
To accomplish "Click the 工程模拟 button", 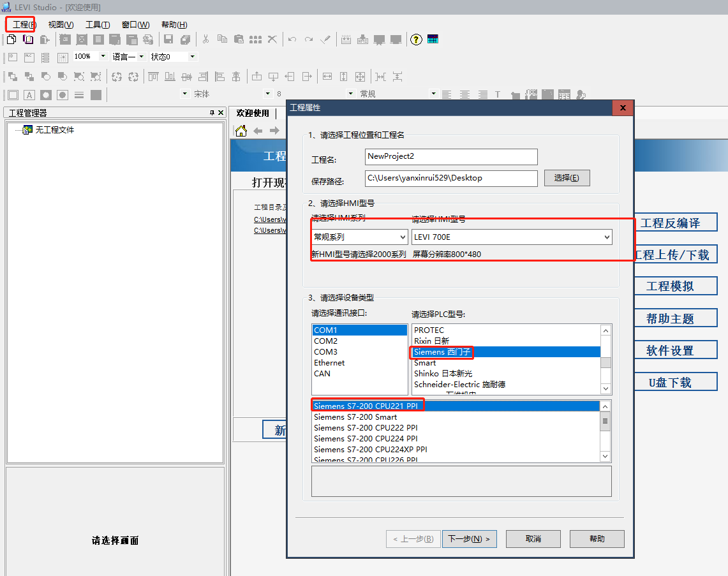I will tap(676, 286).
